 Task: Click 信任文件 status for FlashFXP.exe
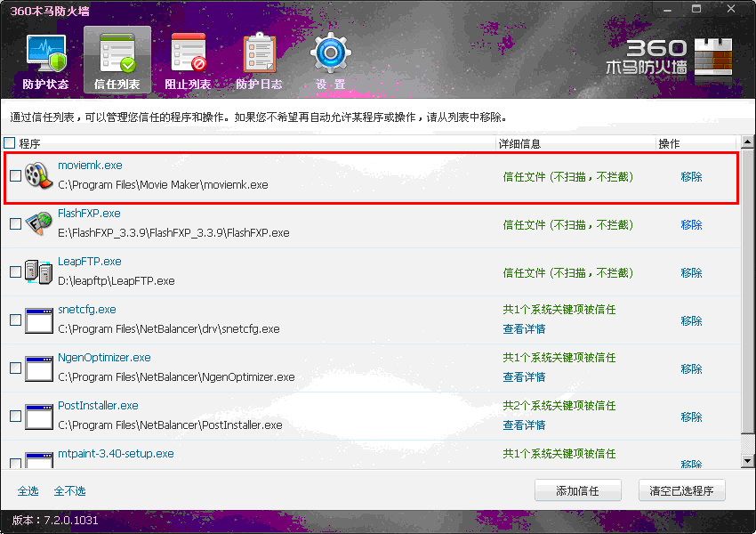[x=568, y=225]
